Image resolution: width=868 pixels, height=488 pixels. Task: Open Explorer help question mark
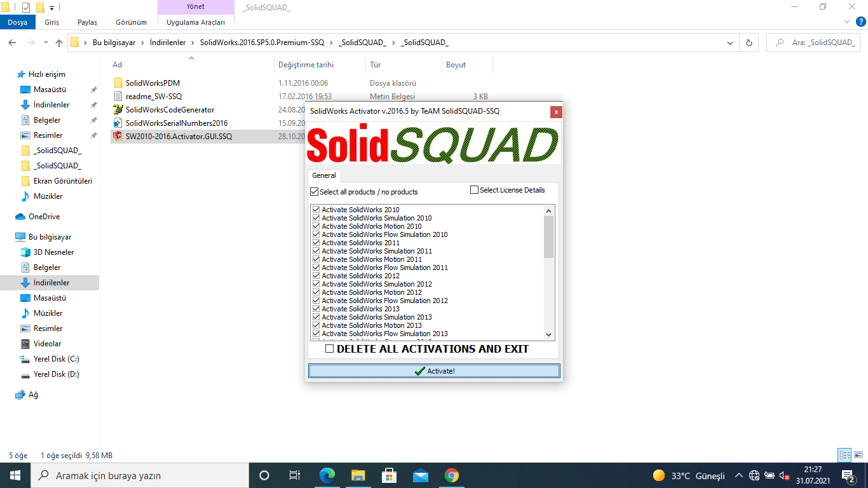pyautogui.click(x=861, y=22)
